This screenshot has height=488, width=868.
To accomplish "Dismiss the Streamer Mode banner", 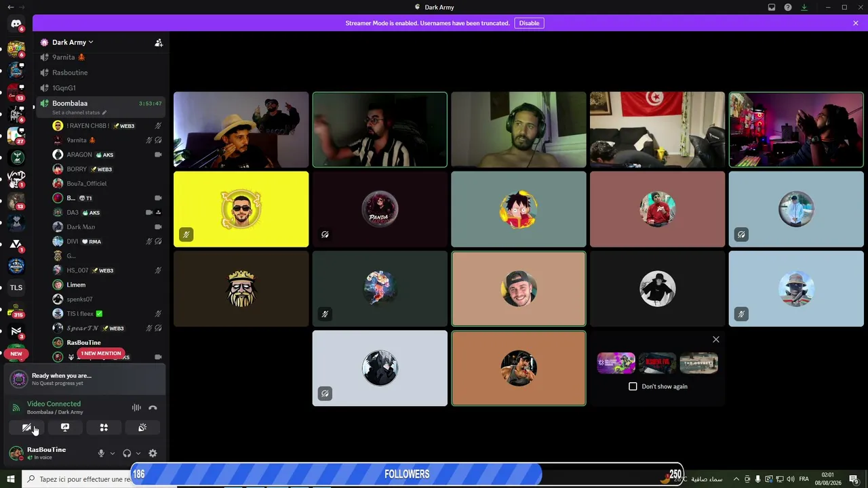I will (x=856, y=23).
